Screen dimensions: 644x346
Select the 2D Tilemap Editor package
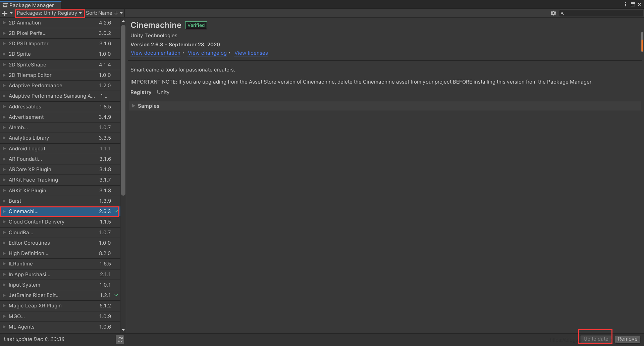(x=60, y=75)
